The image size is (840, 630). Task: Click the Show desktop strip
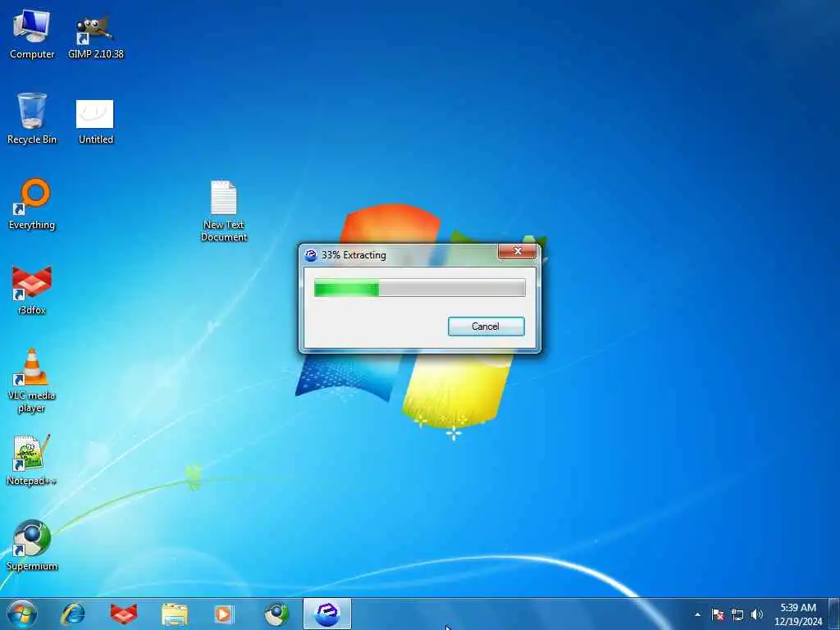834,614
